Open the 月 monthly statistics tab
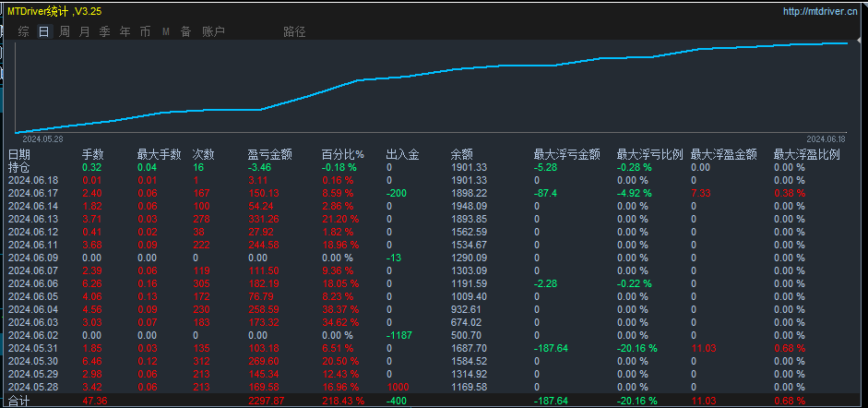Screen dimensions: 868x408 (84, 31)
